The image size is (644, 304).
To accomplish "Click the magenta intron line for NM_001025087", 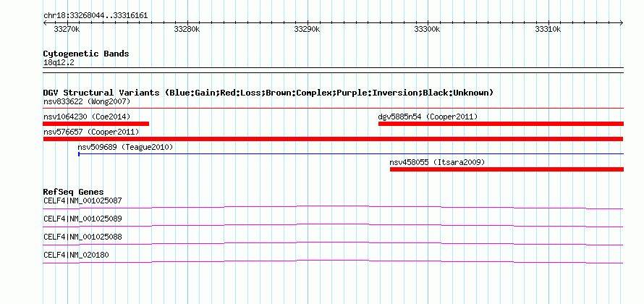I will point(333,207).
